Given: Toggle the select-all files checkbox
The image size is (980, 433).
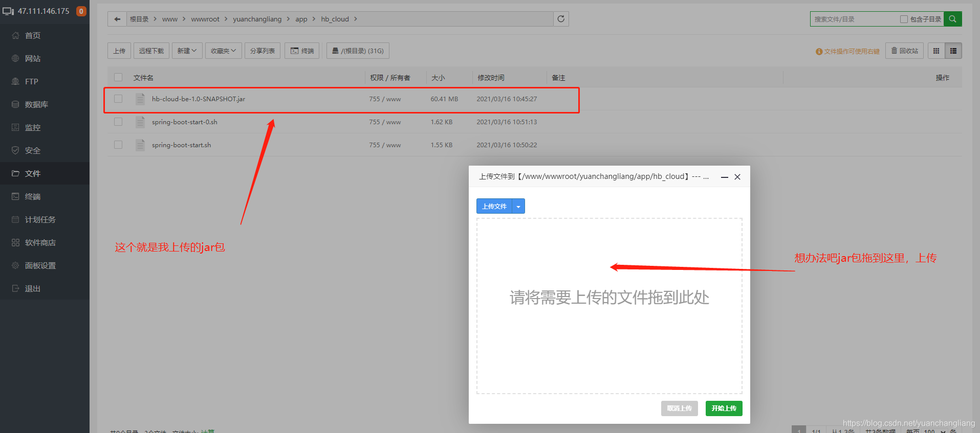Looking at the screenshot, I should tap(118, 77).
